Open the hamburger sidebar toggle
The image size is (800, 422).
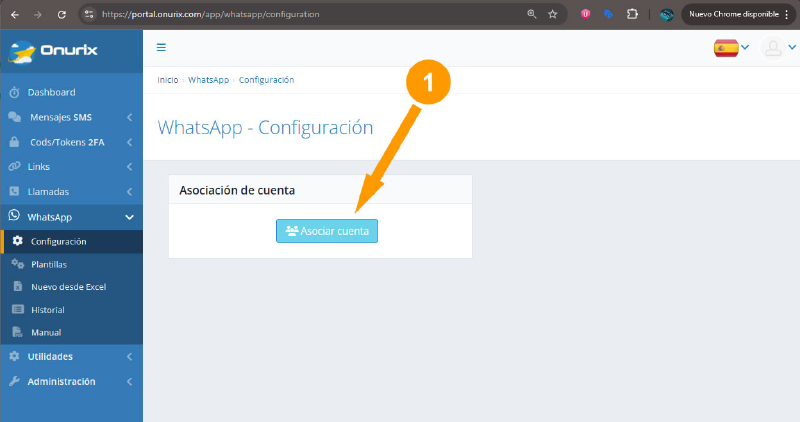161,47
